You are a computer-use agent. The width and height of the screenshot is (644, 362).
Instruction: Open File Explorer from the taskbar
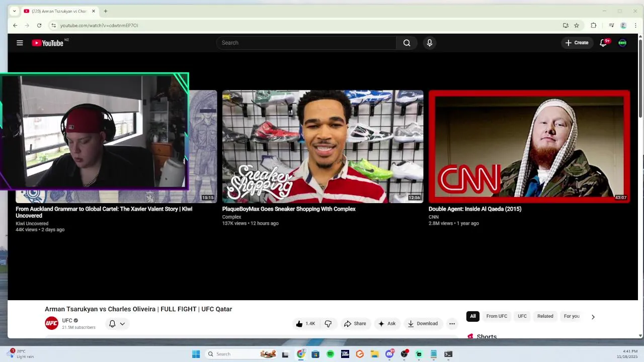point(374,354)
